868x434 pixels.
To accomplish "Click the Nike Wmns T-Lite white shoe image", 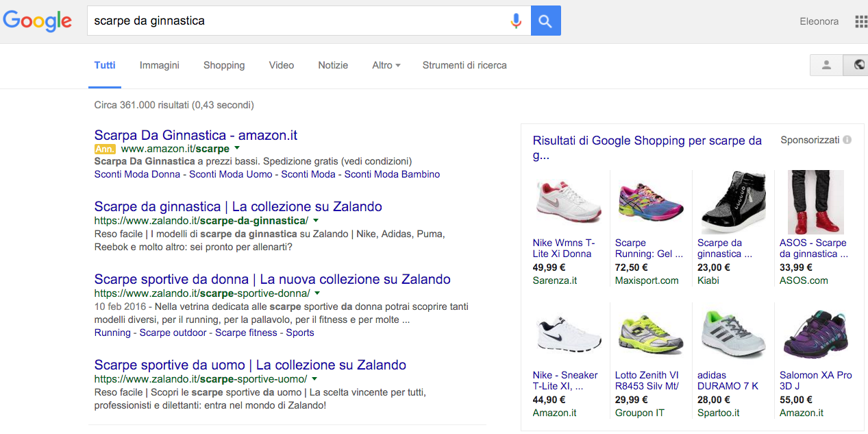I will tap(567, 200).
